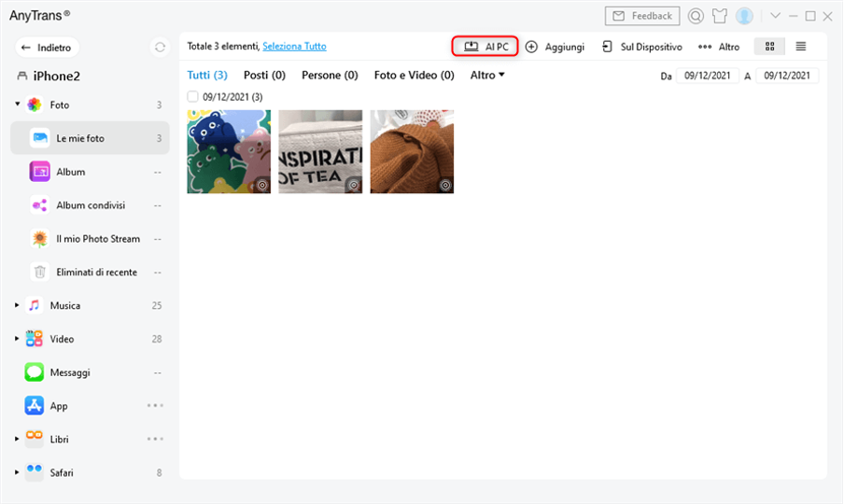Open App category in sidebar
The image size is (844, 504).
coord(59,406)
